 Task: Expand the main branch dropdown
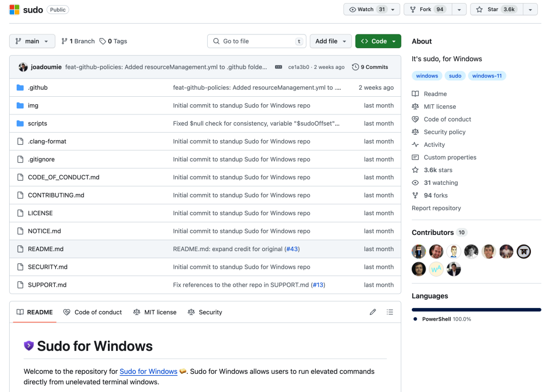[x=32, y=41]
